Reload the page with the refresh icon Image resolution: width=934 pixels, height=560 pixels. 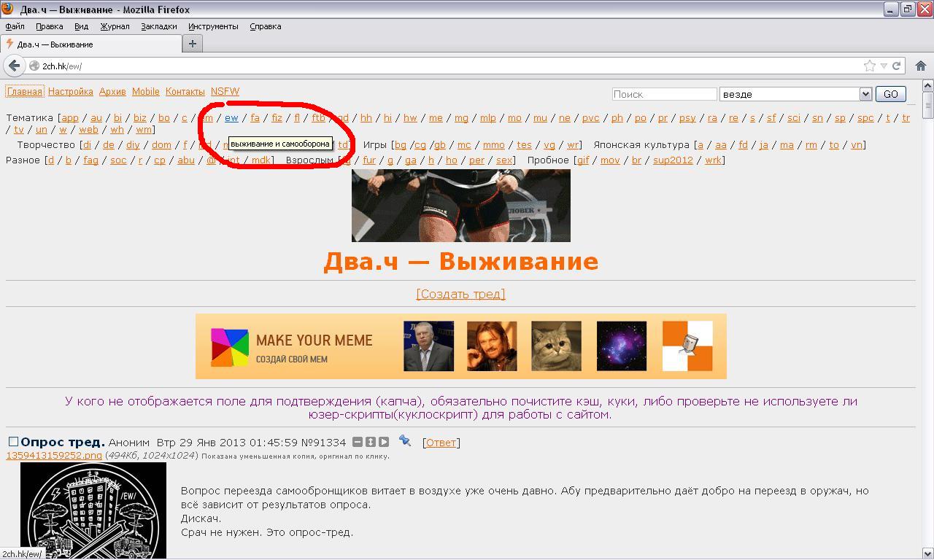coord(896,66)
